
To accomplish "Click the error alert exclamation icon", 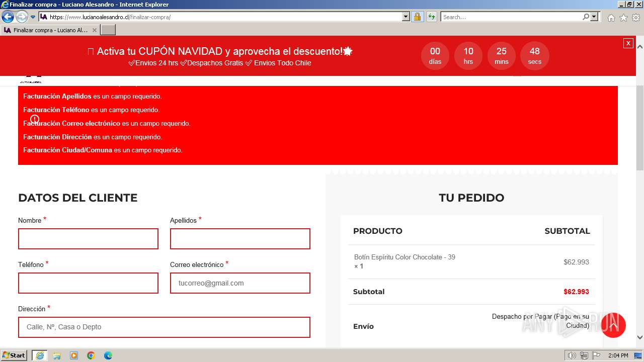I will coord(35,119).
